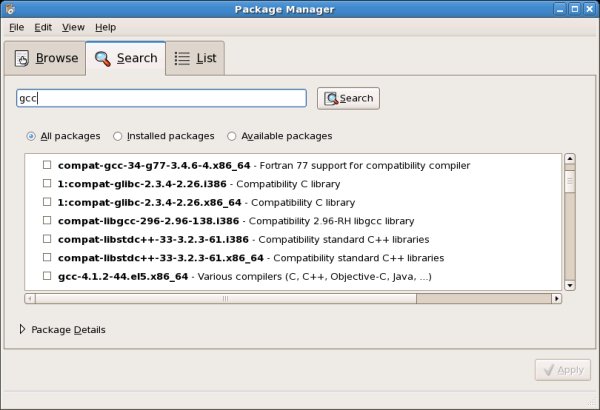This screenshot has width=600, height=410.
Task: Switch to the Browse tab
Action: [45, 59]
